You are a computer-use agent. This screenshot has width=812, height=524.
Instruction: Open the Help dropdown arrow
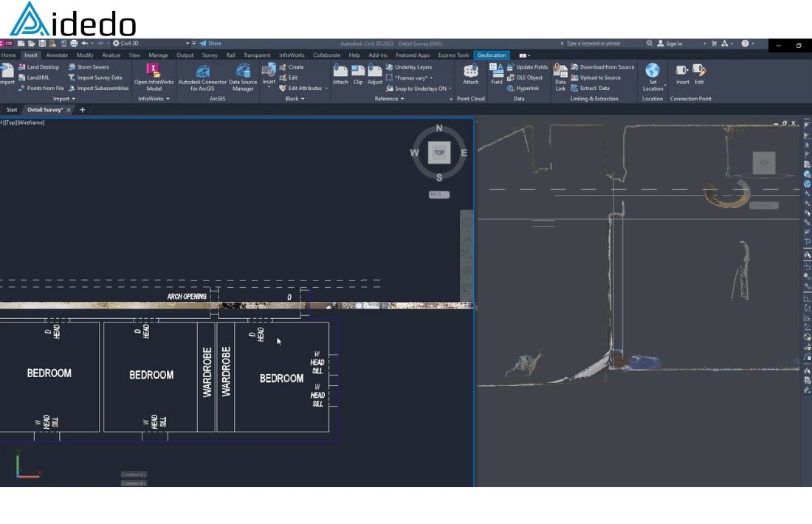tap(753, 44)
